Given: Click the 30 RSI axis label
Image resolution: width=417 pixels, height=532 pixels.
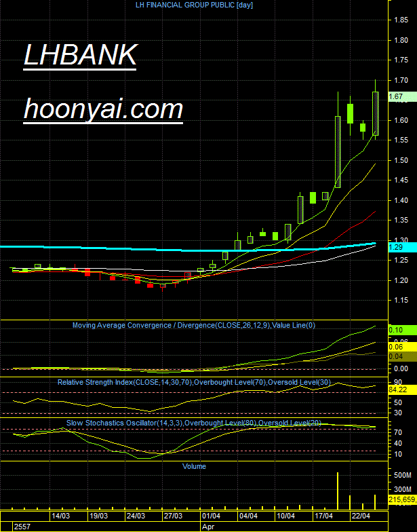Looking at the screenshot, I should [398, 413].
